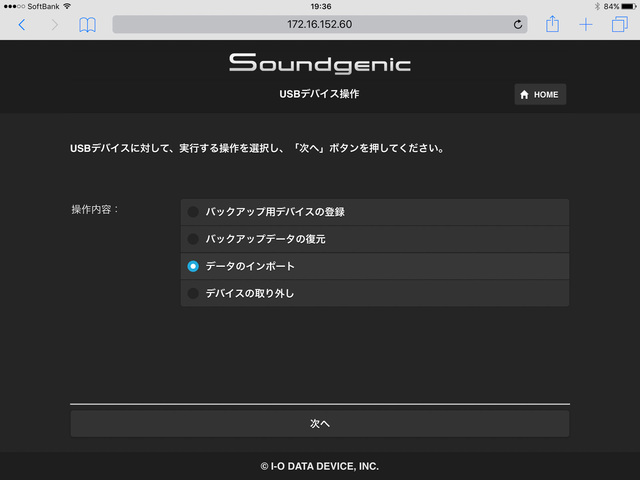Add a new tab with plus icon
Viewport: 640px width, 480px height.
click(x=586, y=24)
